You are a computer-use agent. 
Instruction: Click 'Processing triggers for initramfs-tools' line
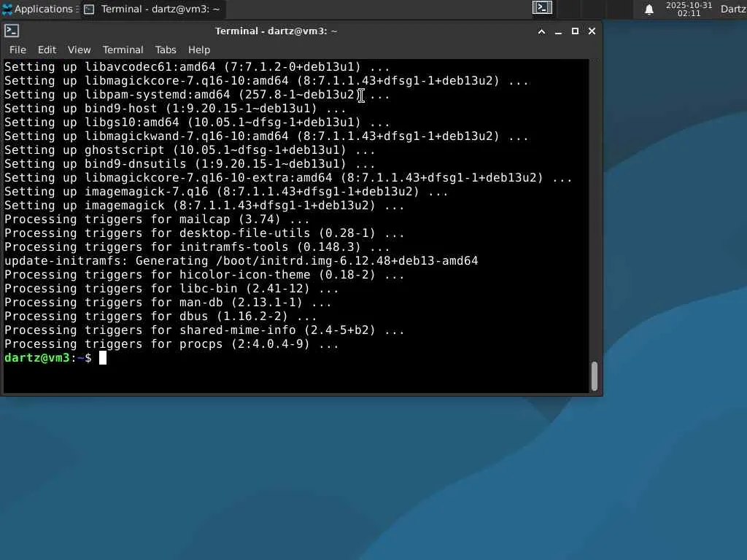click(x=197, y=247)
